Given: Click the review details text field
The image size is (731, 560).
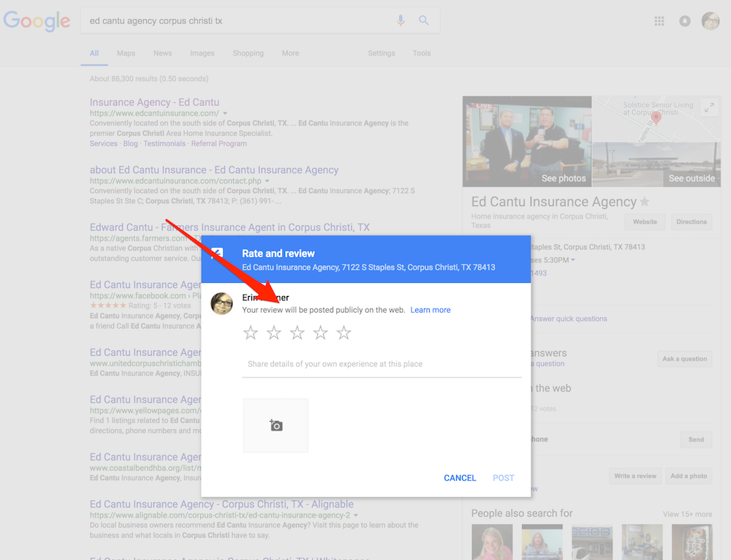Looking at the screenshot, I should 382,364.
